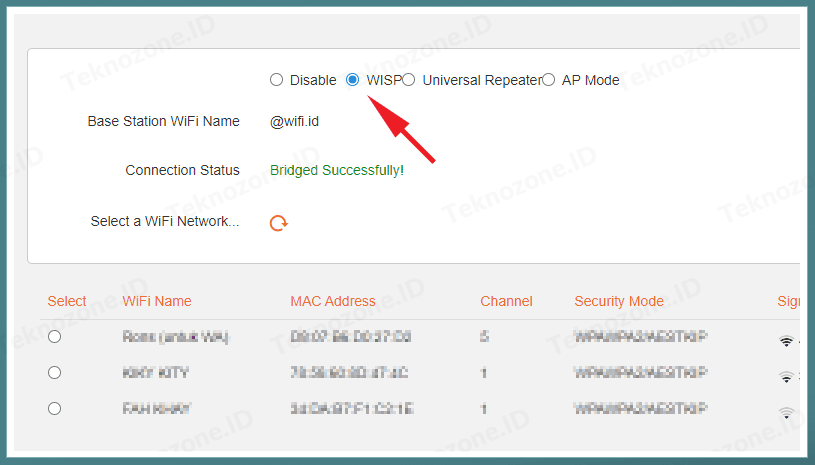The height and width of the screenshot is (465, 815).
Task: Pick the third listed network radio button
Action: point(55,408)
